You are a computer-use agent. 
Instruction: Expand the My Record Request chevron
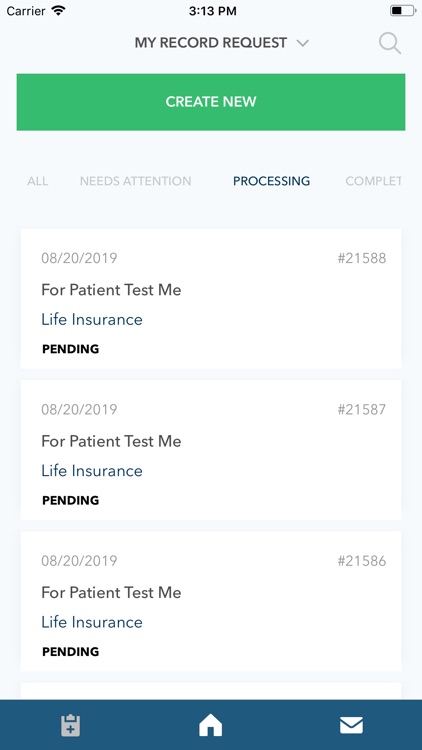click(302, 43)
